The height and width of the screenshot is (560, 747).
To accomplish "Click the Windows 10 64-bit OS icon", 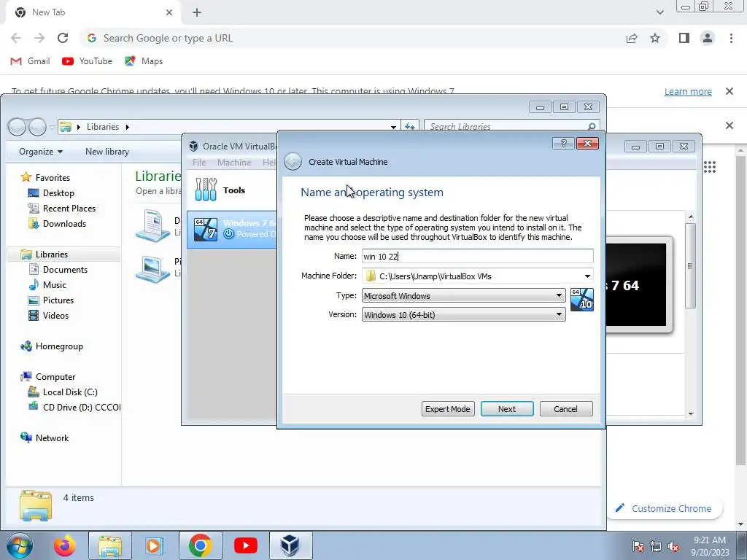I will [x=581, y=300].
